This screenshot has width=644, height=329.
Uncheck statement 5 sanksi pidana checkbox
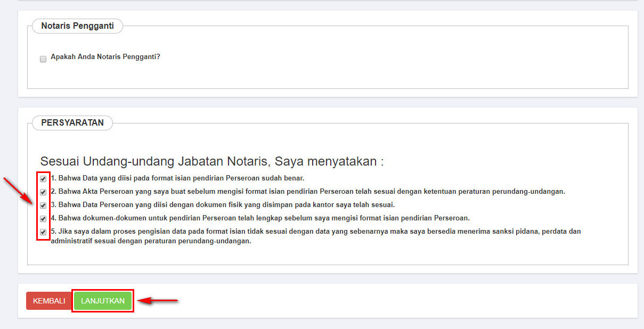(x=43, y=232)
